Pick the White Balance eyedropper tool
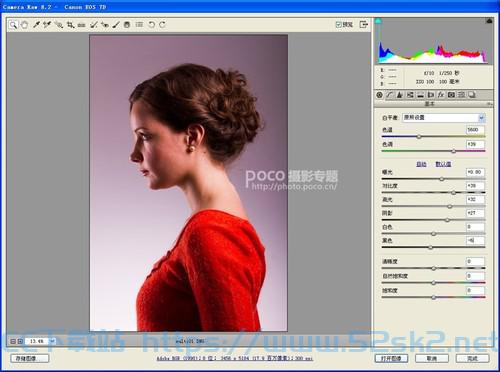 click(x=36, y=25)
